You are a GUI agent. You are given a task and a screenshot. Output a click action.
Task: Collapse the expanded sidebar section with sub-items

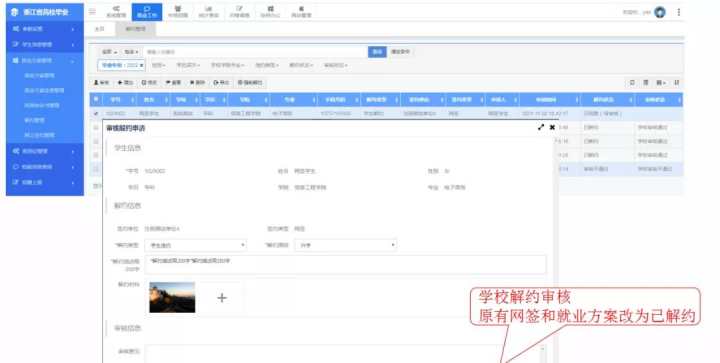coord(44,61)
